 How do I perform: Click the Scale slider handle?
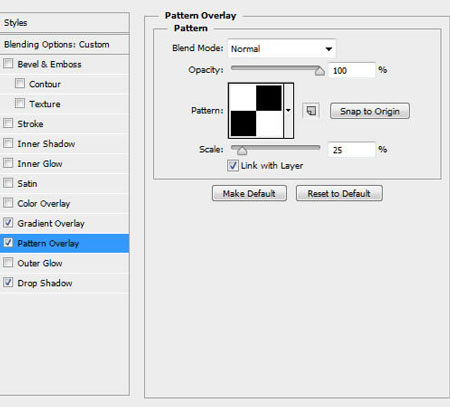[242, 151]
